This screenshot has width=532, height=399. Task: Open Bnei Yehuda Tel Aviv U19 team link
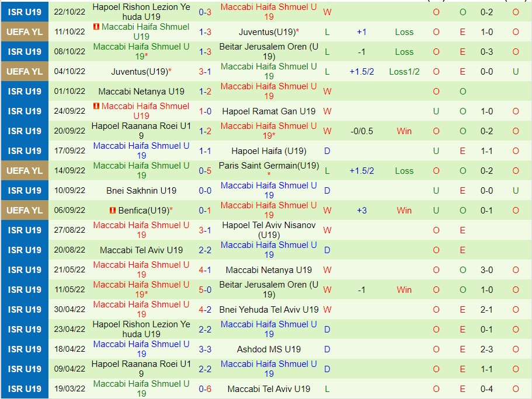point(269,310)
